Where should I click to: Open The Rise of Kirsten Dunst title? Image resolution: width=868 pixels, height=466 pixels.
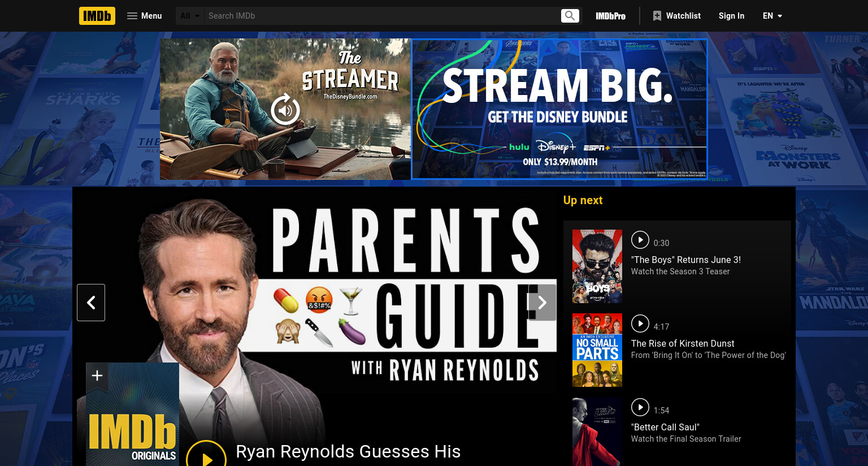tap(683, 343)
